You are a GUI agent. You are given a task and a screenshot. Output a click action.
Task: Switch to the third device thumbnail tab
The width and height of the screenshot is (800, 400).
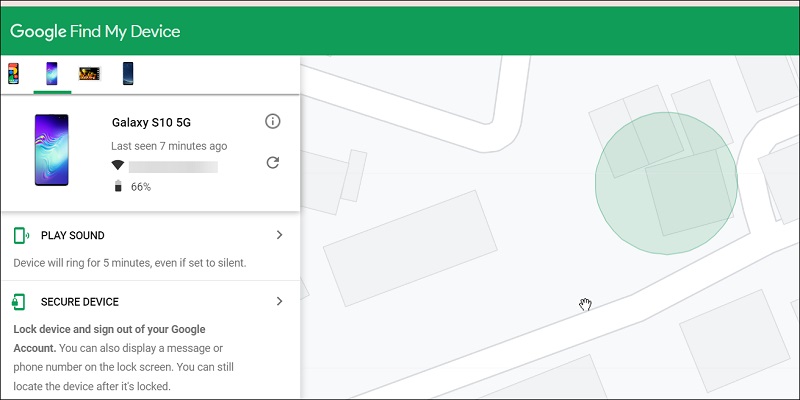tap(89, 73)
